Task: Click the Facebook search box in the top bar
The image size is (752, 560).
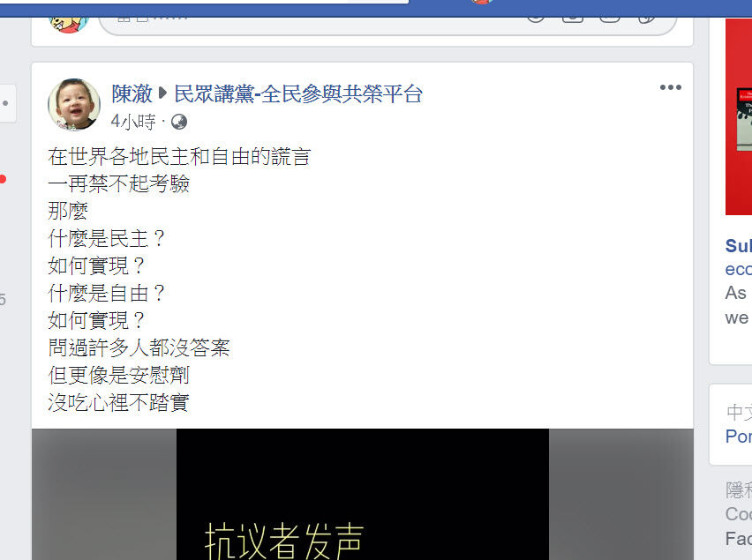Action: pos(204,2)
